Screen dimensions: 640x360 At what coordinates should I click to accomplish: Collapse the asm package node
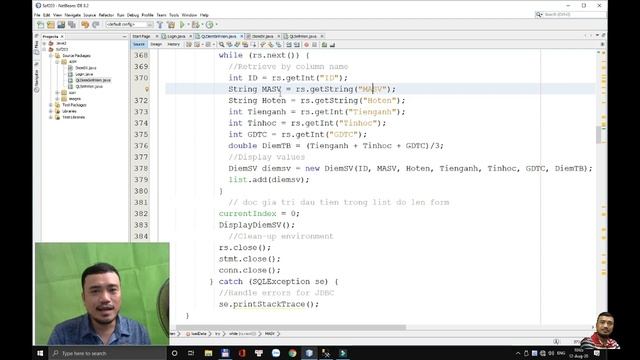(57, 62)
